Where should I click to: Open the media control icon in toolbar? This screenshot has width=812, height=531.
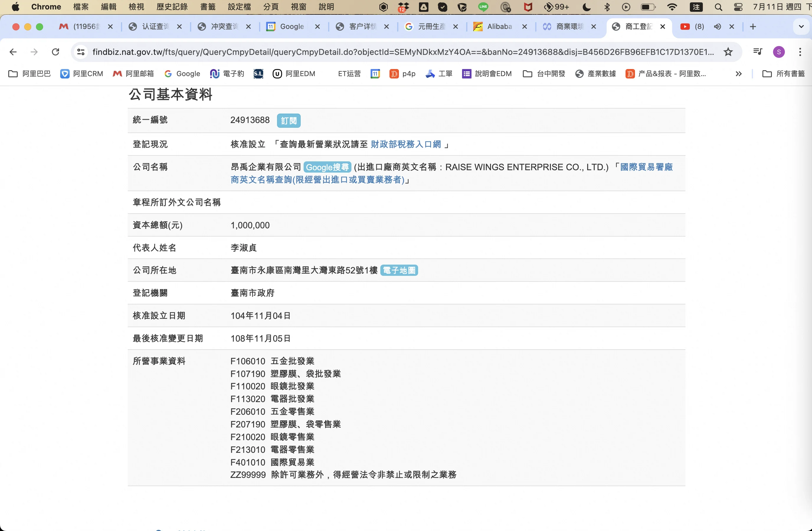click(x=757, y=52)
